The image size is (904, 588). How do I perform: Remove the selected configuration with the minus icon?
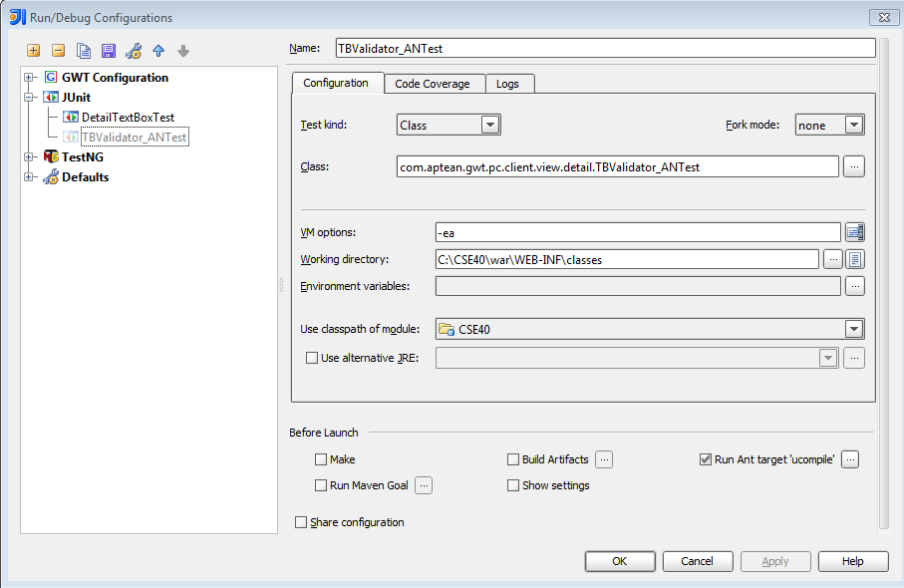coord(58,51)
